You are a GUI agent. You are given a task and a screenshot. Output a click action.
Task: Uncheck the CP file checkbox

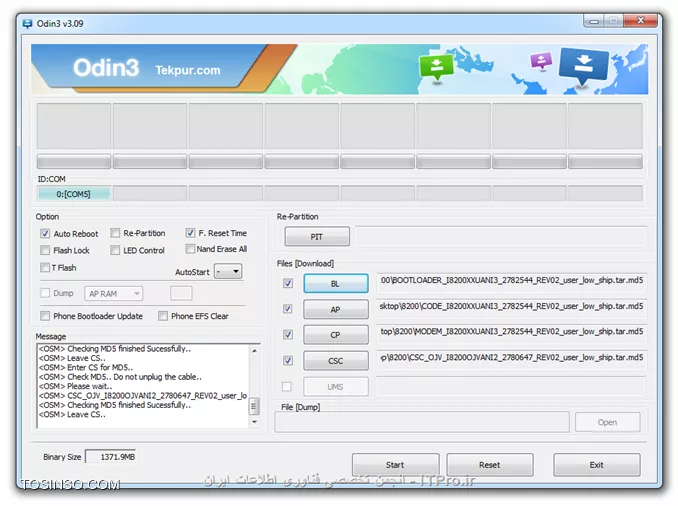point(288,335)
